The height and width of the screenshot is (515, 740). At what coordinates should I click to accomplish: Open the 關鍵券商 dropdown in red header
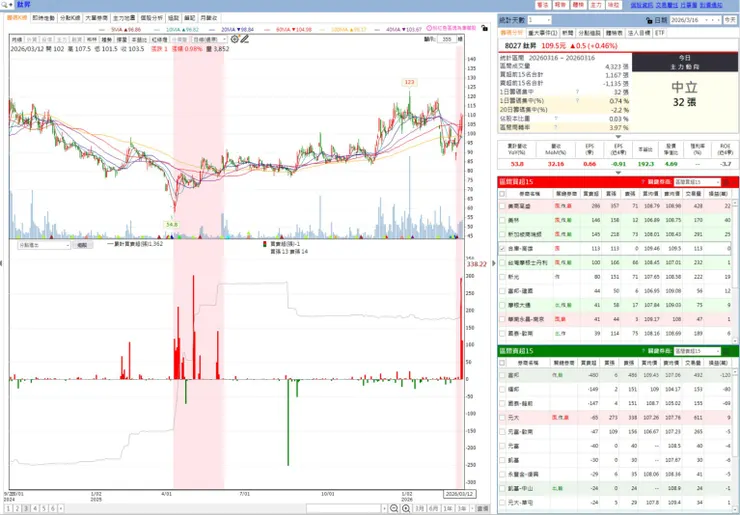pos(697,182)
